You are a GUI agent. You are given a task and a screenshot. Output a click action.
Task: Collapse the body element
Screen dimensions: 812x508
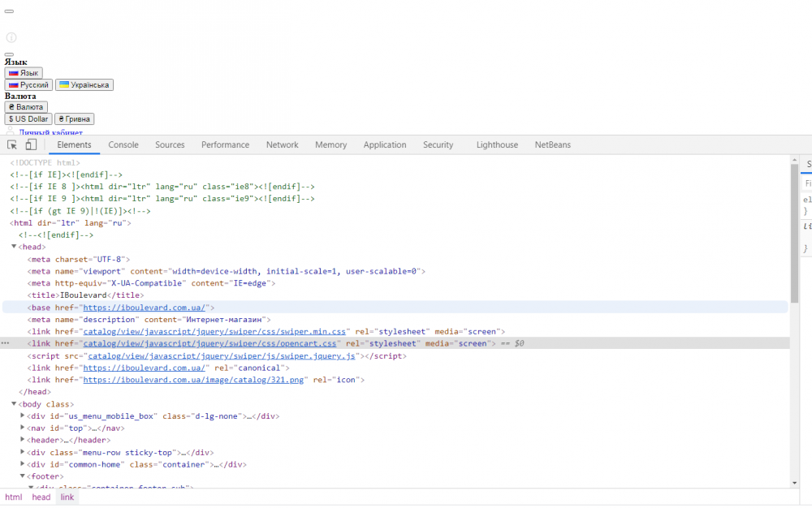pyautogui.click(x=14, y=404)
